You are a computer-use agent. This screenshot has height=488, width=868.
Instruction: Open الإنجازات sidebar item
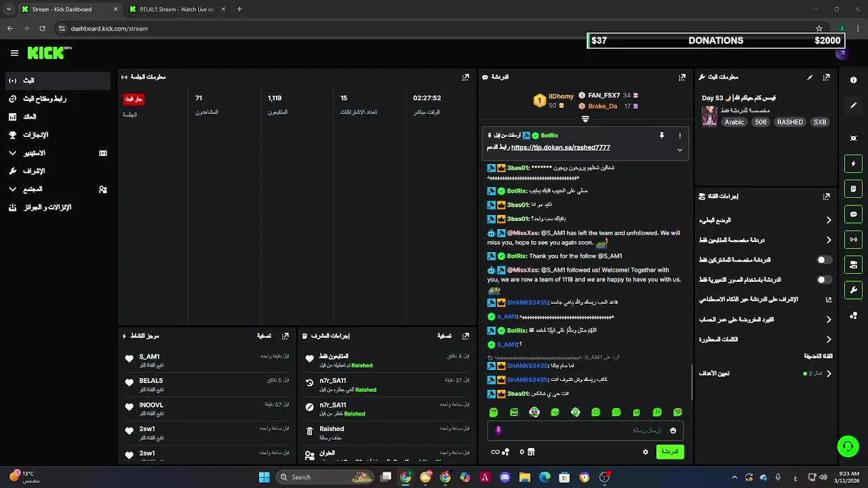click(x=58, y=135)
